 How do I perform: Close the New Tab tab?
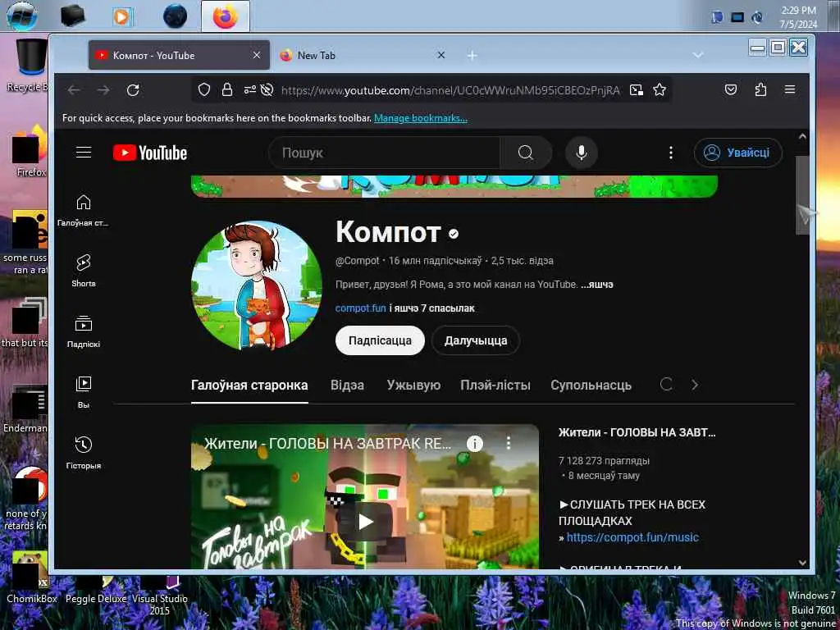[x=441, y=55]
